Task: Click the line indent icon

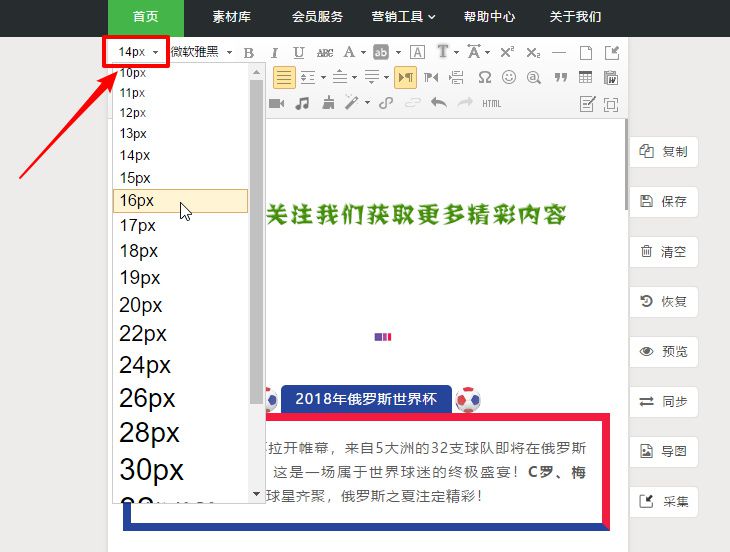Action: (x=308, y=77)
